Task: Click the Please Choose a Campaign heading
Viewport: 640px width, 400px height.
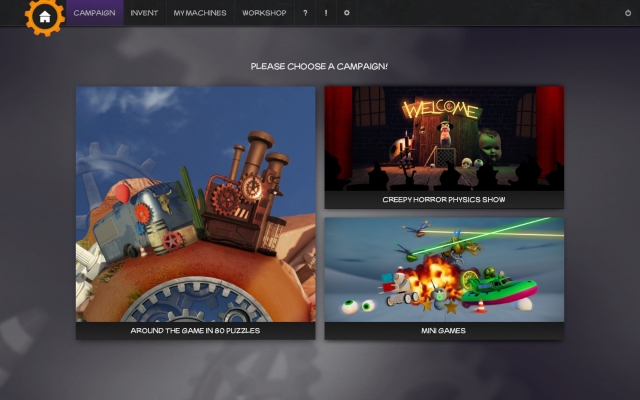Action: pyautogui.click(x=319, y=66)
